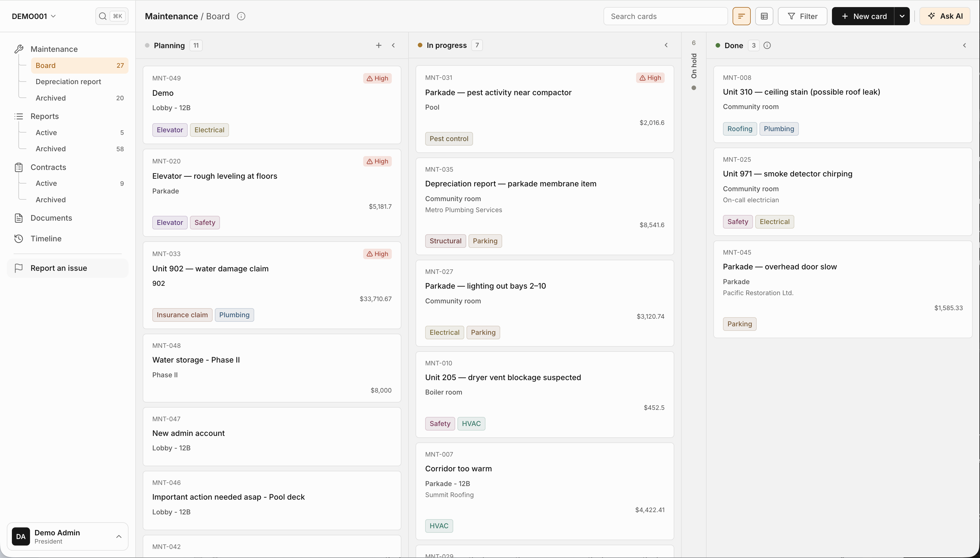The width and height of the screenshot is (980, 558).
Task: Click the Maintenance wrench icon in sidebar
Action: pos(19,49)
